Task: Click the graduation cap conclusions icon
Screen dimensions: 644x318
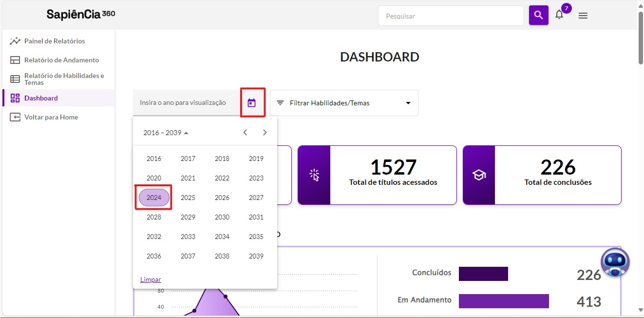Action: point(479,175)
